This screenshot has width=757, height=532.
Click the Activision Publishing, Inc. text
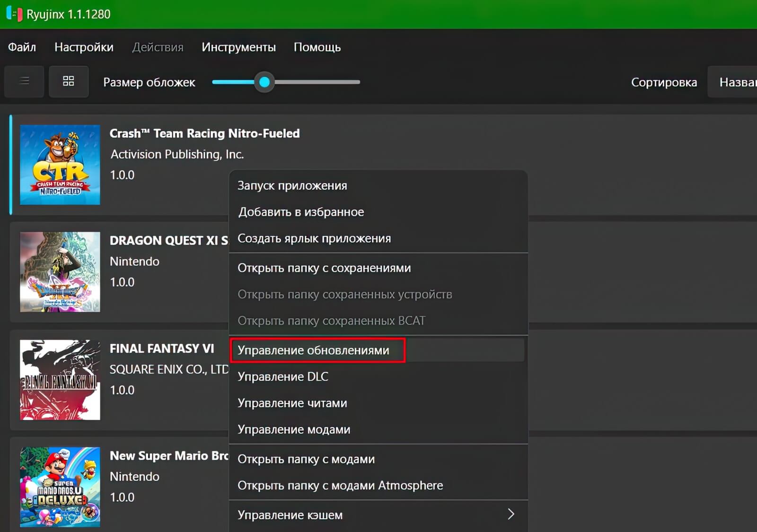point(177,155)
